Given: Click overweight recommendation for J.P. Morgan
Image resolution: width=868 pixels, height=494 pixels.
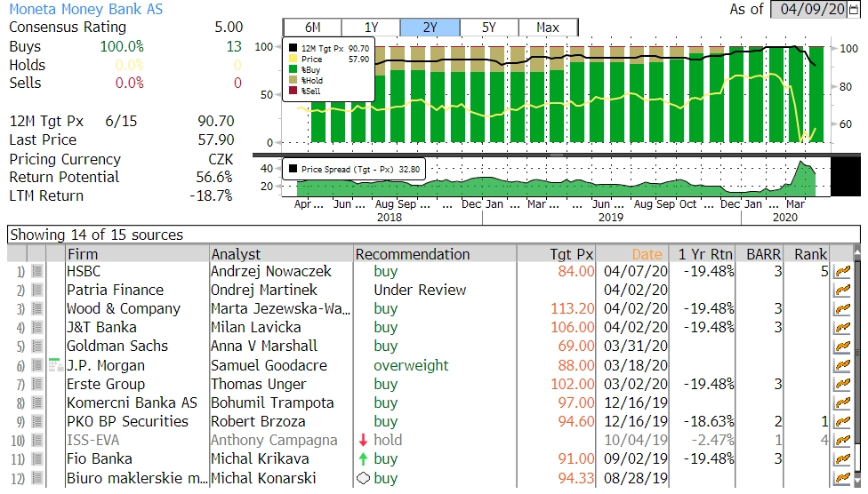Looking at the screenshot, I should (411, 365).
